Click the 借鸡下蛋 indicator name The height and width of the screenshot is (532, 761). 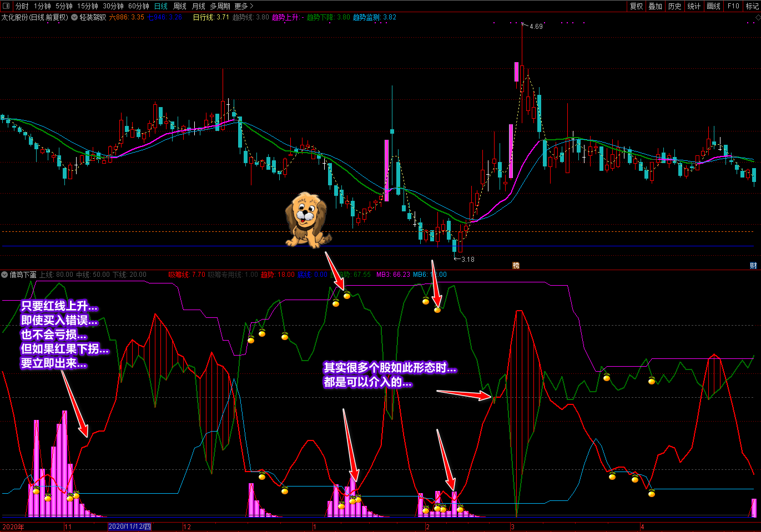(23, 275)
